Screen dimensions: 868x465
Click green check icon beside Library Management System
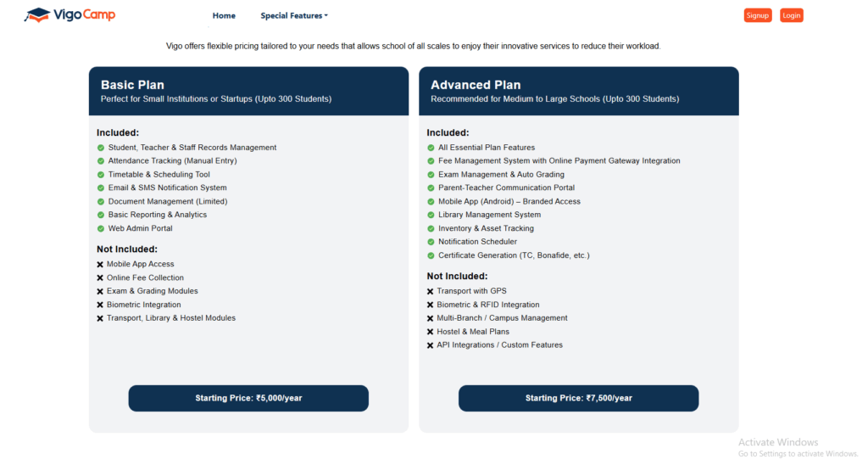click(x=431, y=215)
